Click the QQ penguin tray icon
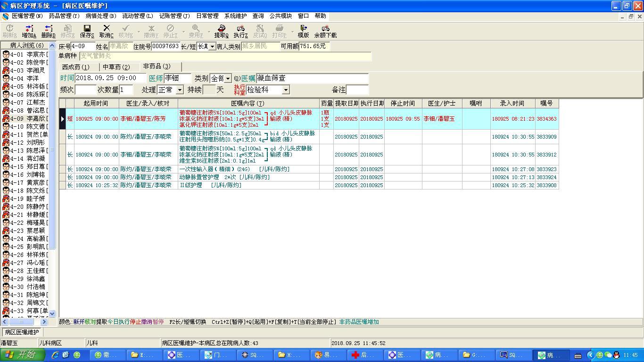The width and height of the screenshot is (644, 362). (x=616, y=355)
